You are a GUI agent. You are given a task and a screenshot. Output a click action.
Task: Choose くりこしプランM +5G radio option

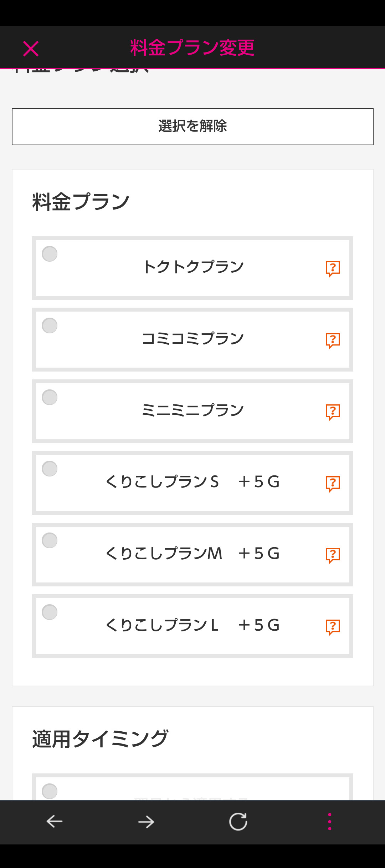pos(50,540)
